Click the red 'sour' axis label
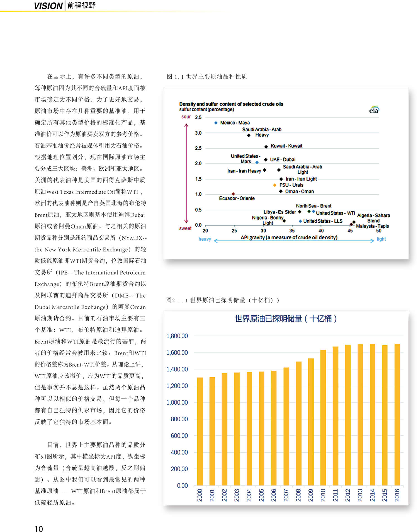The image size is (418, 532). 186,117
